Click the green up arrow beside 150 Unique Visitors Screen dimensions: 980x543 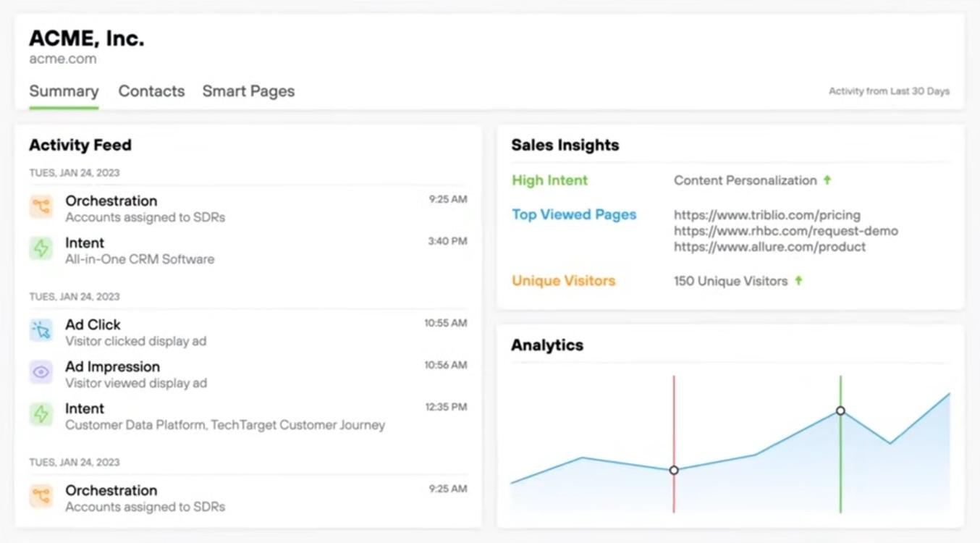coord(798,280)
